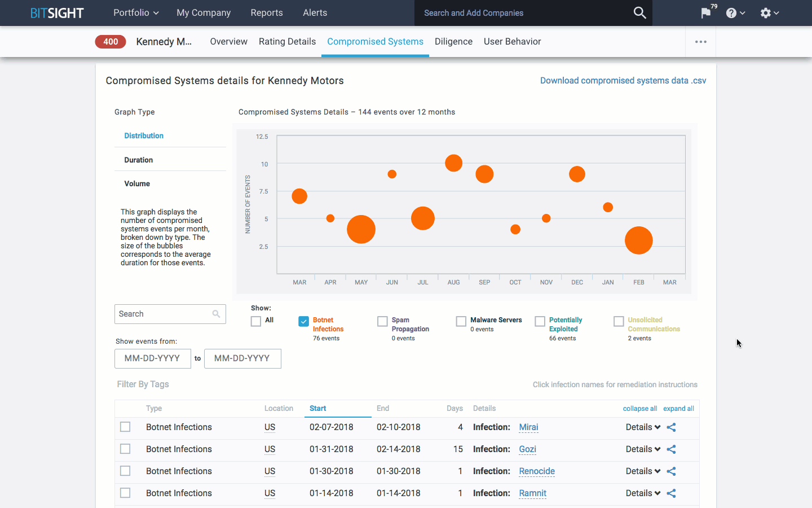Viewport: 812px width, 508px height.
Task: Click the collapse all link
Action: click(x=640, y=409)
